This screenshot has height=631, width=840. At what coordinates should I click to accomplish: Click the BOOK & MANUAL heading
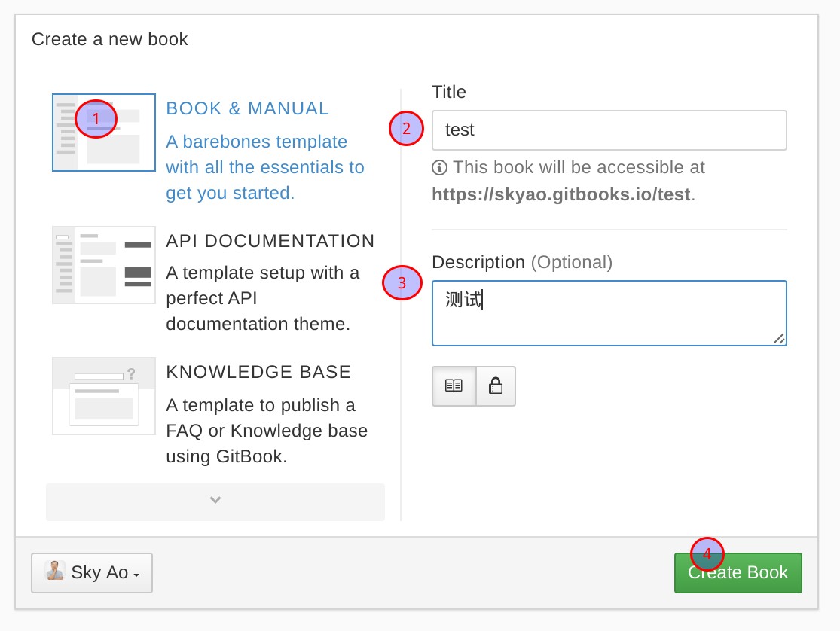(x=247, y=108)
